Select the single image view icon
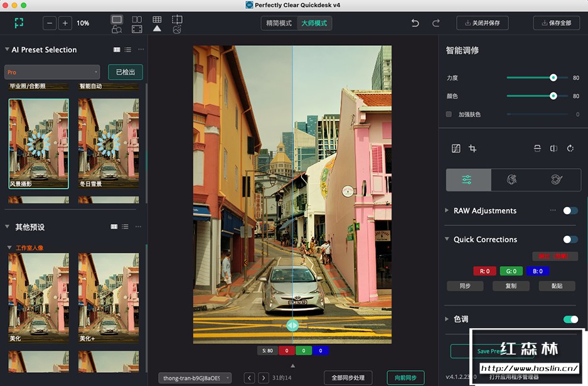588x386 pixels. point(116,19)
